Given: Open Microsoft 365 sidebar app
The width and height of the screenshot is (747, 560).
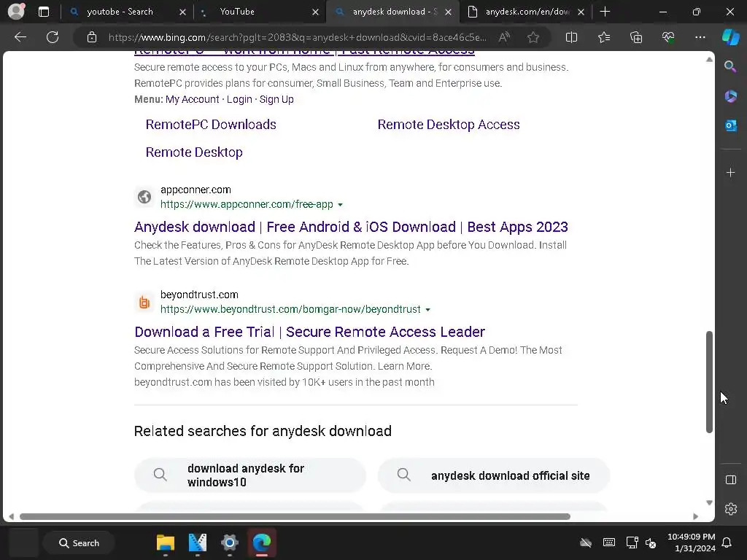Looking at the screenshot, I should [730, 96].
